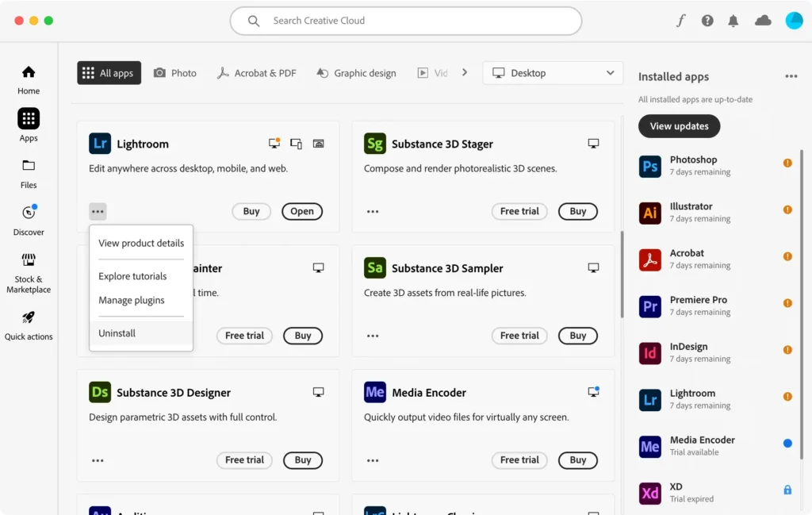Click the XD lock icon
The height and width of the screenshot is (515, 812).
click(x=787, y=490)
